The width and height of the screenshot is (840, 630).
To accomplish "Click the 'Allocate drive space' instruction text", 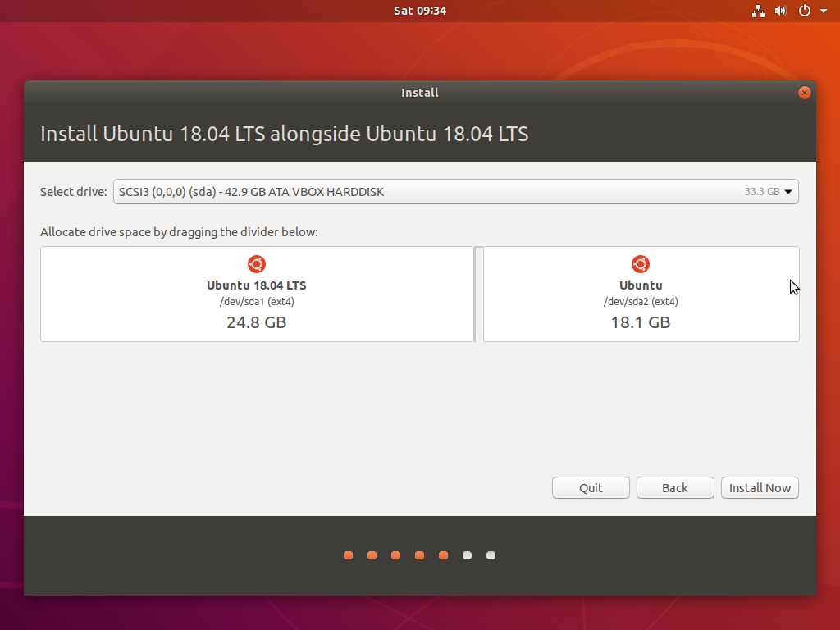I will point(179,232).
